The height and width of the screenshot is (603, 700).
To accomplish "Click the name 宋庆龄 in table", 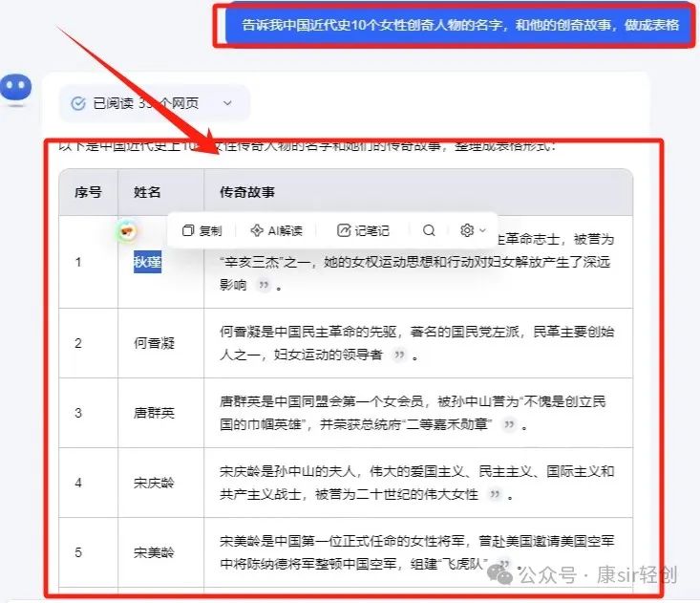I will click(x=154, y=484).
